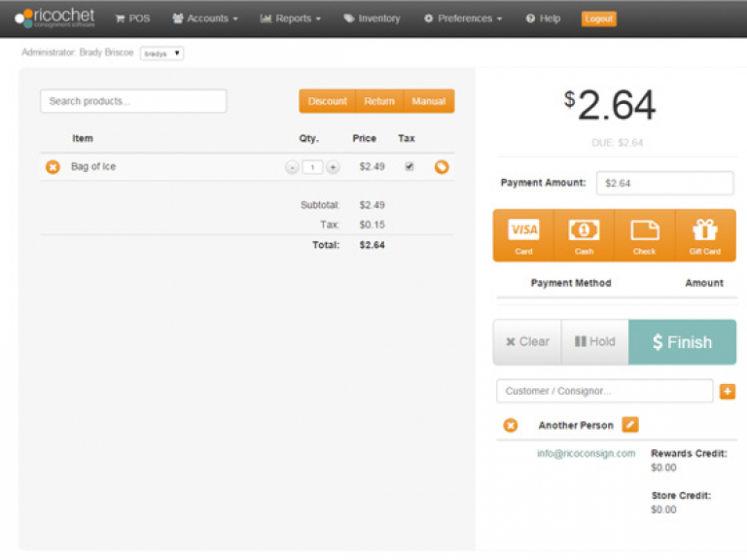Click the Finish button
Image resolution: width=747 pixels, height=560 pixels.
[x=682, y=342]
